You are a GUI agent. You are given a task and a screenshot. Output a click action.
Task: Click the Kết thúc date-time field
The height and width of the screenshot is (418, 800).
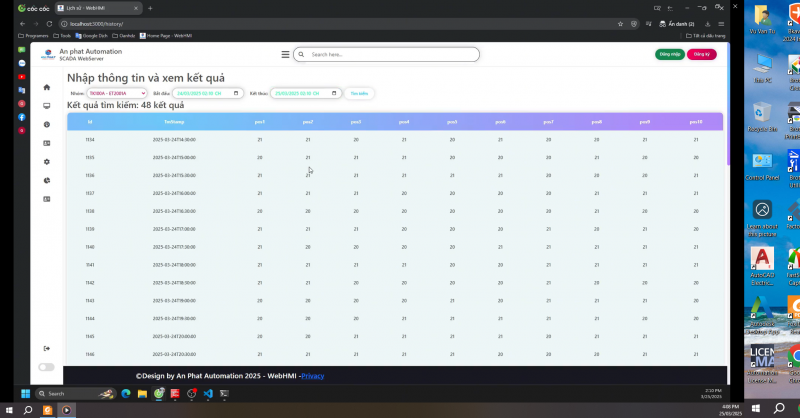[x=306, y=93]
